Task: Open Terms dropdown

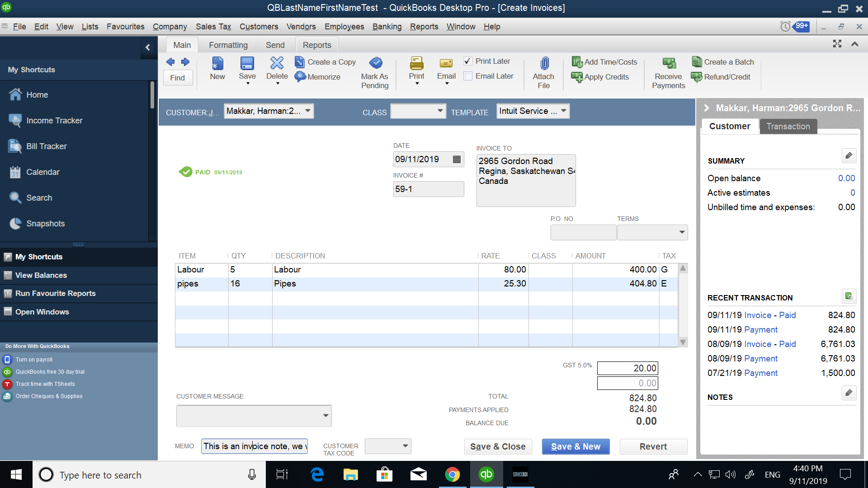Action: coord(682,232)
